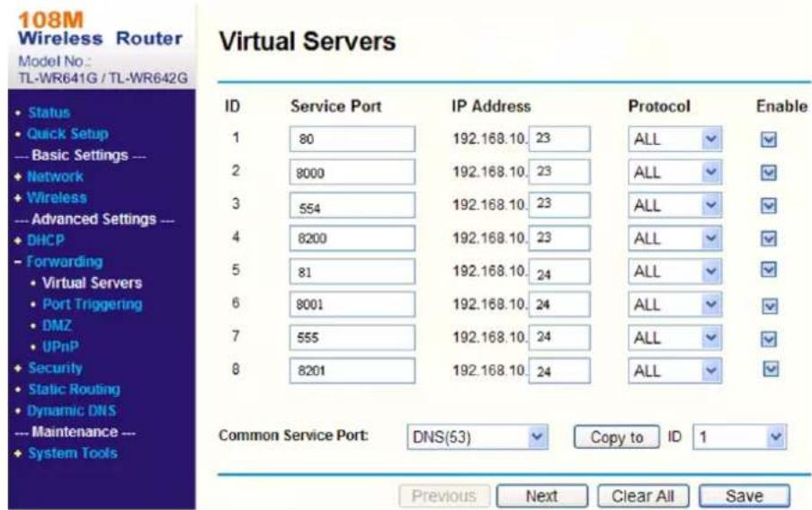Toggle Enable checkbox in row ID 3
This screenshot has height=510, width=812.
tap(769, 206)
